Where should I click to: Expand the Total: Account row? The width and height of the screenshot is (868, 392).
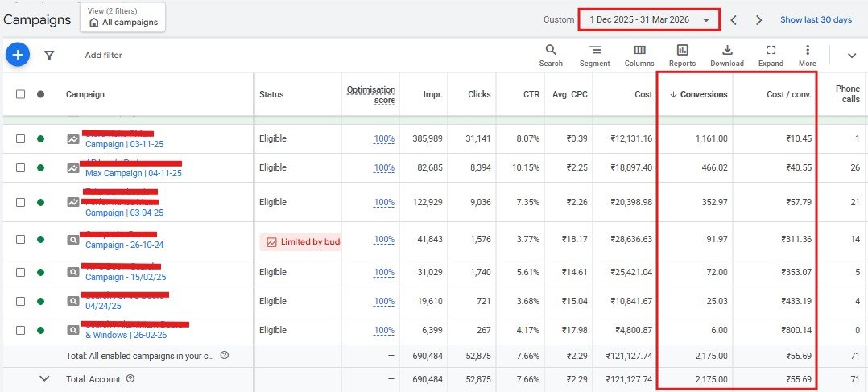tap(44, 379)
